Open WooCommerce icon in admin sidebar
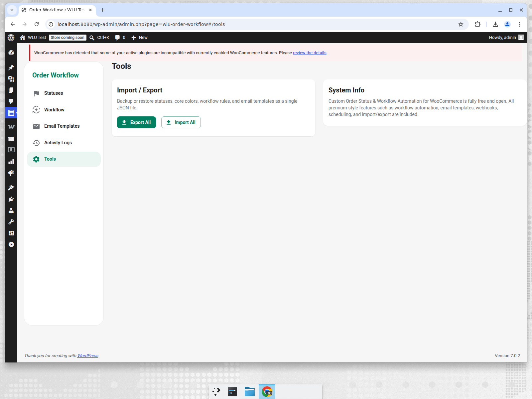 [11, 127]
